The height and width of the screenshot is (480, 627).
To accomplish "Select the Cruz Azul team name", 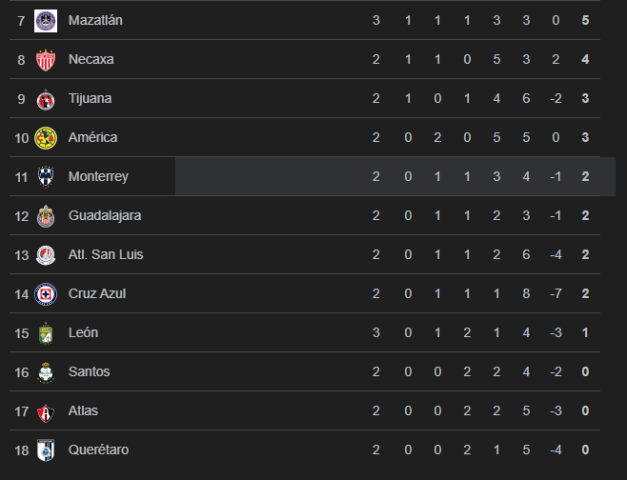I will pyautogui.click(x=97, y=294).
